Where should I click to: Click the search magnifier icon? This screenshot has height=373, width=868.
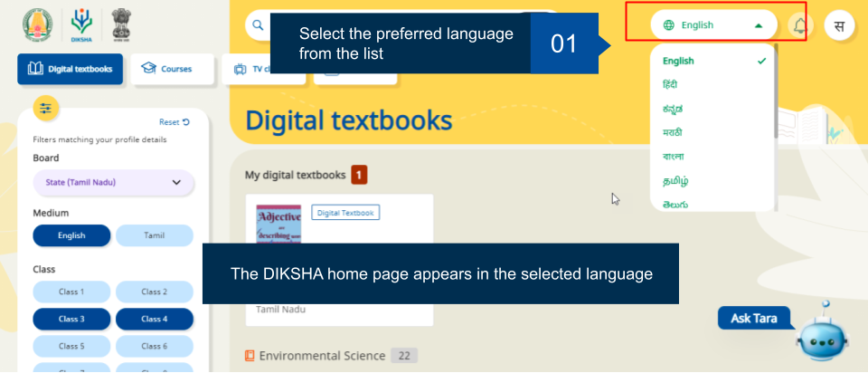(258, 25)
